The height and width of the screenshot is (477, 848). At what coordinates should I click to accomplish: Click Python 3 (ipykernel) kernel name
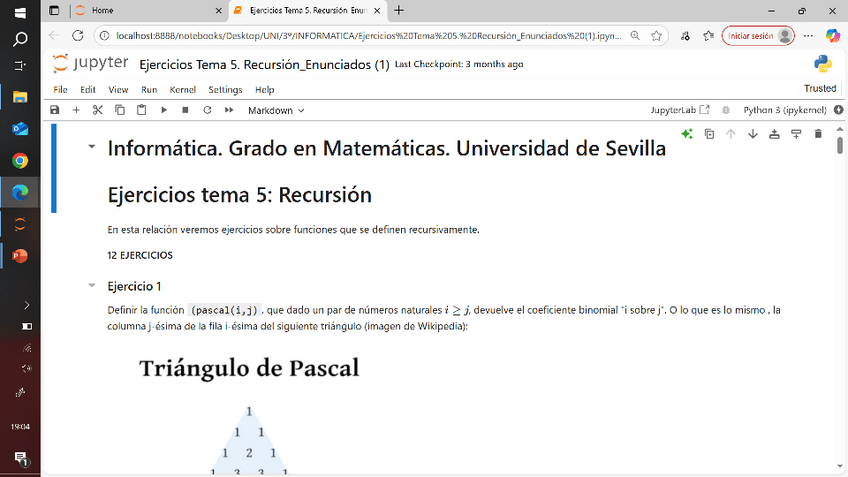(785, 110)
